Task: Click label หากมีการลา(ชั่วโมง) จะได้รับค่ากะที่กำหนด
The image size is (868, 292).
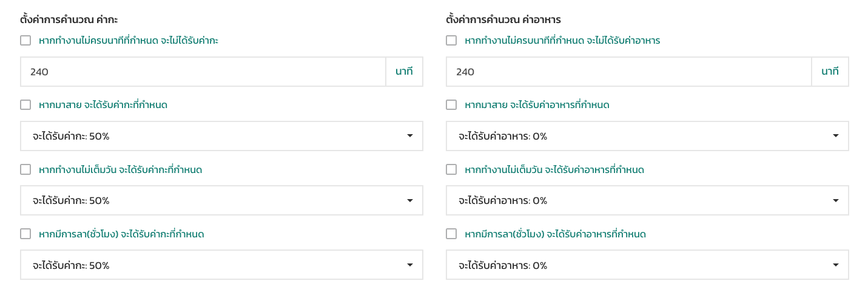Action: point(121,234)
